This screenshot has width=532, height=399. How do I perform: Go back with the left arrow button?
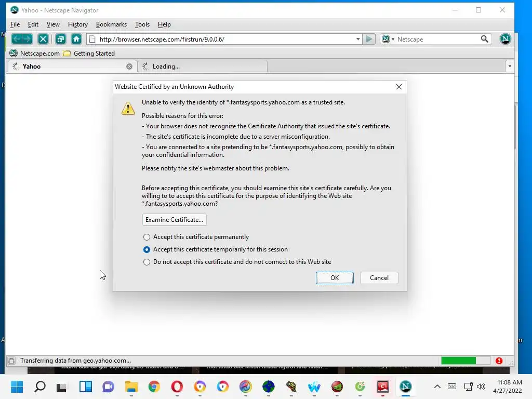pyautogui.click(x=17, y=39)
